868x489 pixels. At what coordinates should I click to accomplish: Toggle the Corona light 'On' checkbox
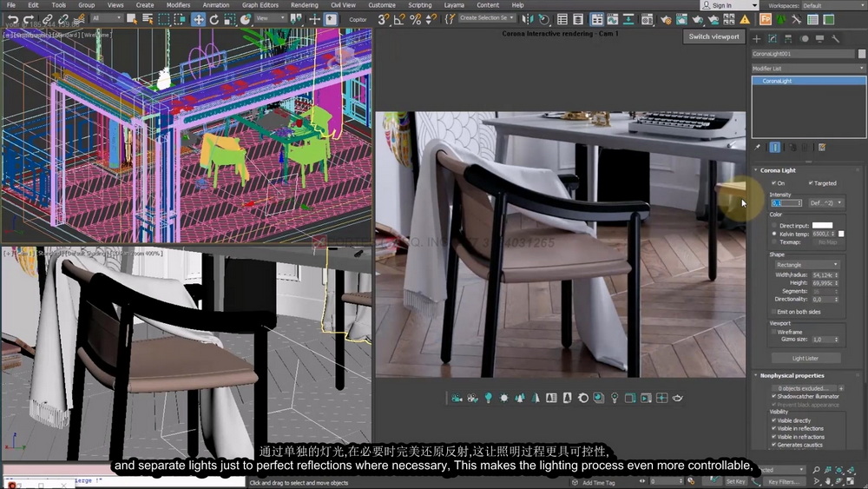point(774,182)
